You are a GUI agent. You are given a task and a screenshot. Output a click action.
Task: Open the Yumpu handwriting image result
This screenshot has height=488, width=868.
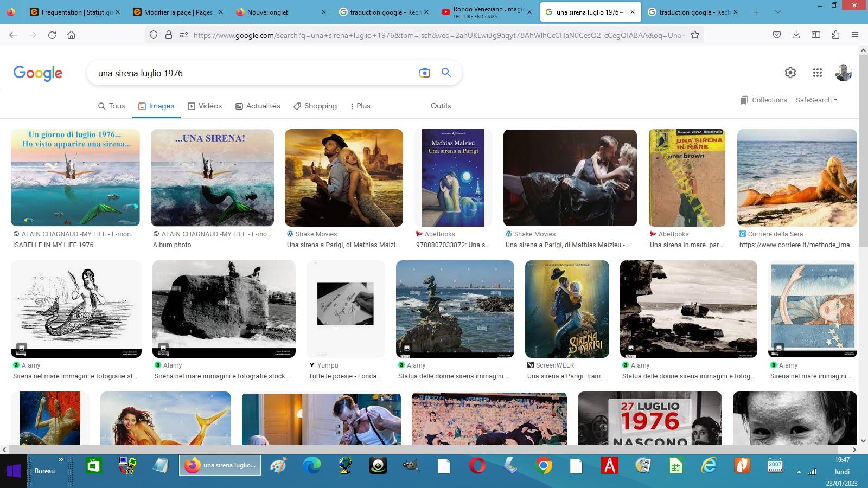point(346,309)
